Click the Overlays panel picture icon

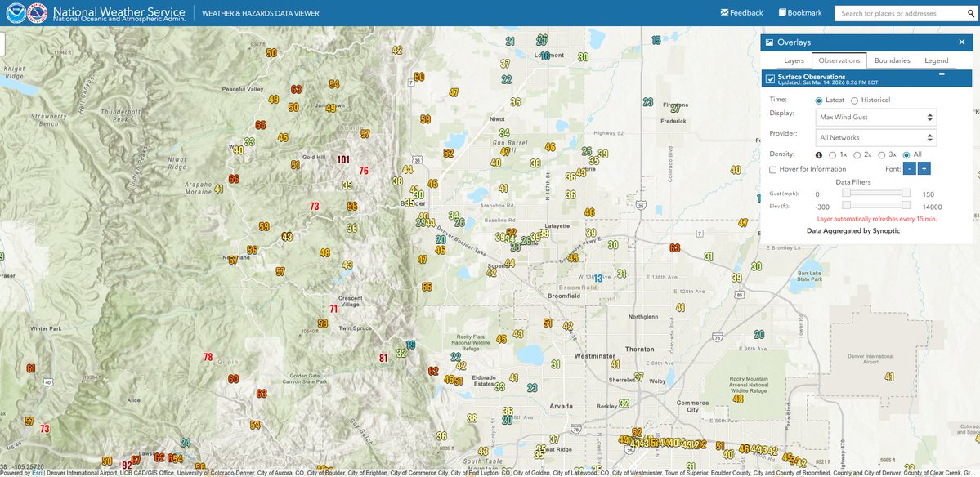769,42
